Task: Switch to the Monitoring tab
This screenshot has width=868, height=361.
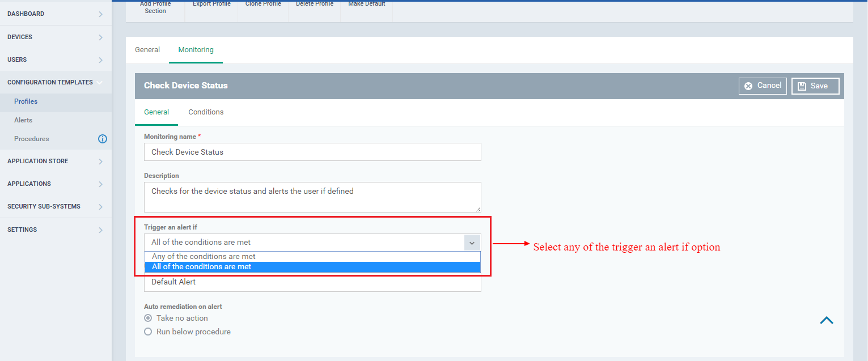Action: click(196, 50)
